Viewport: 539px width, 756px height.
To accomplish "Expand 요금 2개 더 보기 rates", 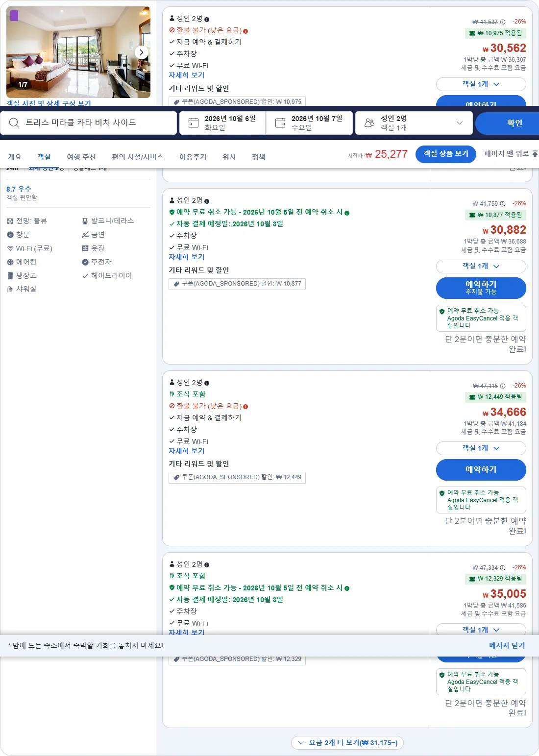I will [x=347, y=743].
